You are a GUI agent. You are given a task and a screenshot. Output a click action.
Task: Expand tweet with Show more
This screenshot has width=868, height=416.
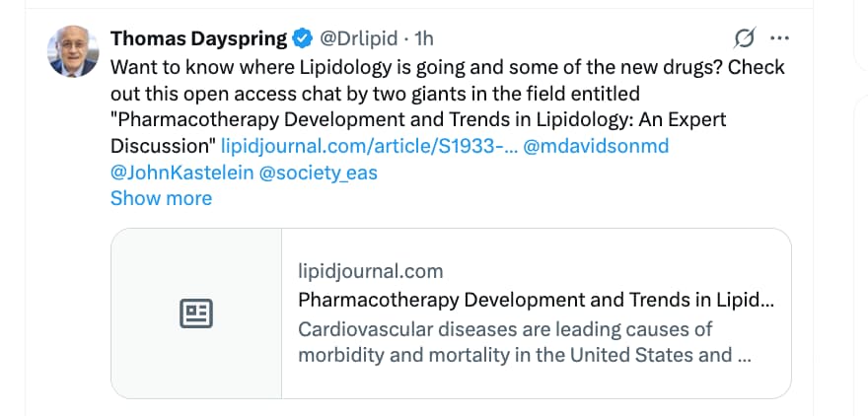click(x=161, y=198)
